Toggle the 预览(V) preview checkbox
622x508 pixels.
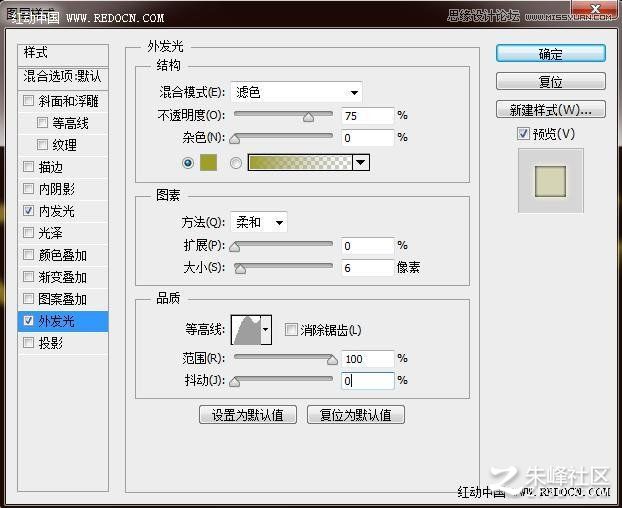(523, 134)
